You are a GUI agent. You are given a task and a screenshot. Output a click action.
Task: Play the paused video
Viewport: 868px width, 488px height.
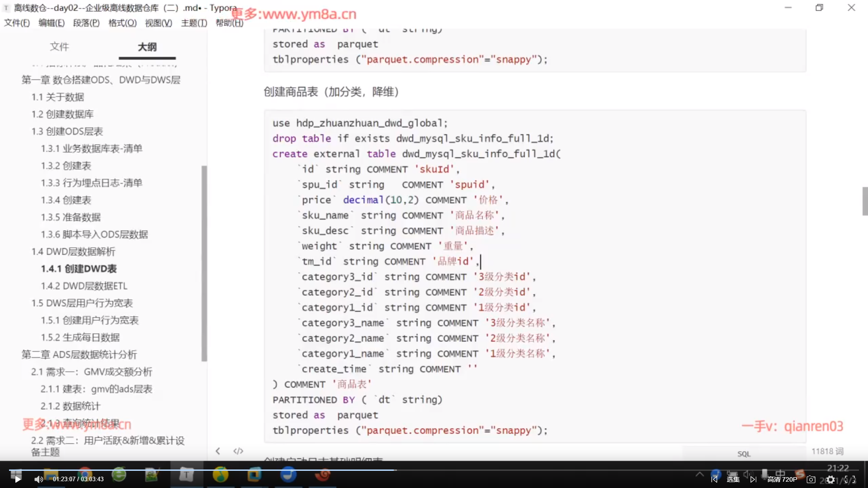[x=17, y=479]
